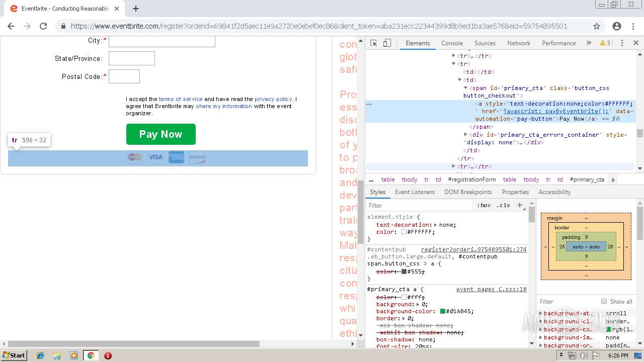This screenshot has height=362, width=644.
Task: Expand computed background-color property
Action: coord(541,329)
